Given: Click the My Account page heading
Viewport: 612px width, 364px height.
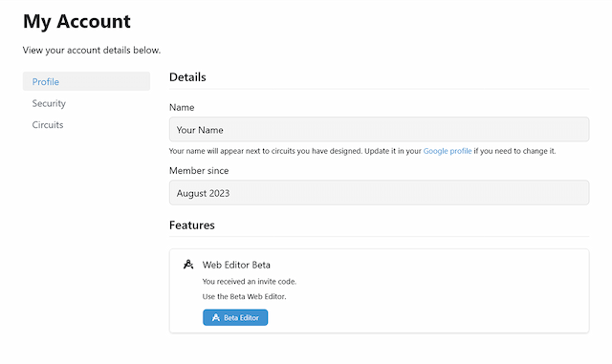Looking at the screenshot, I should pos(76,21).
